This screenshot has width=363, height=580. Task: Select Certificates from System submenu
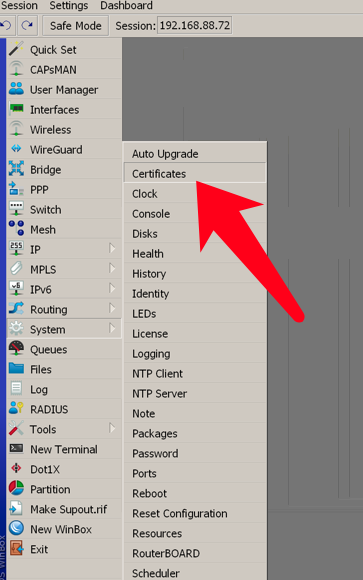195,173
